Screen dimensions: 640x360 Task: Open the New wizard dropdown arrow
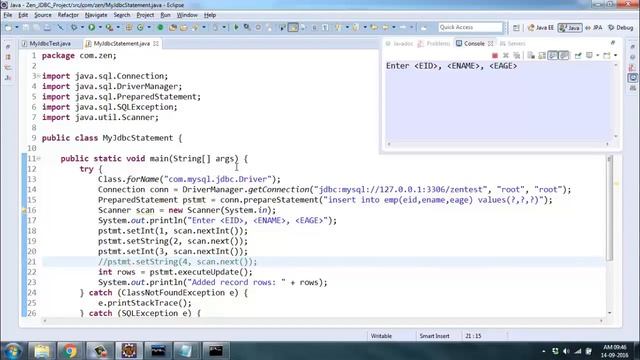[17, 27]
